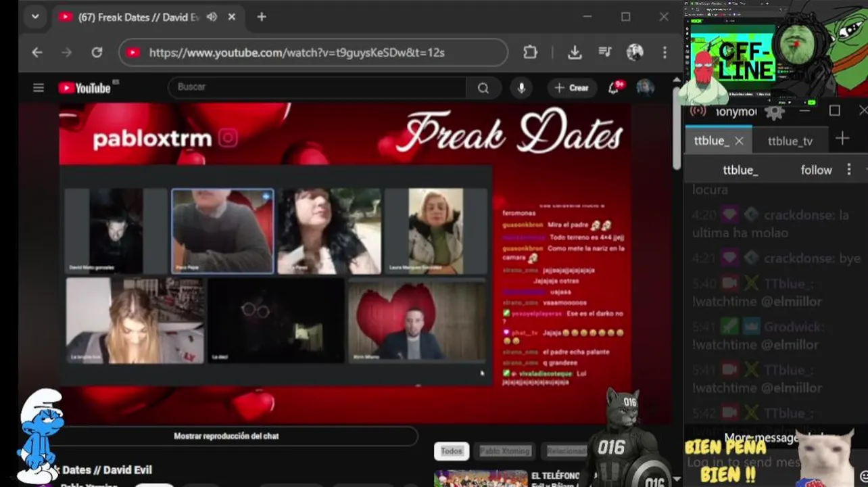Click the follow button in chat header
868x487 pixels.
coord(817,170)
